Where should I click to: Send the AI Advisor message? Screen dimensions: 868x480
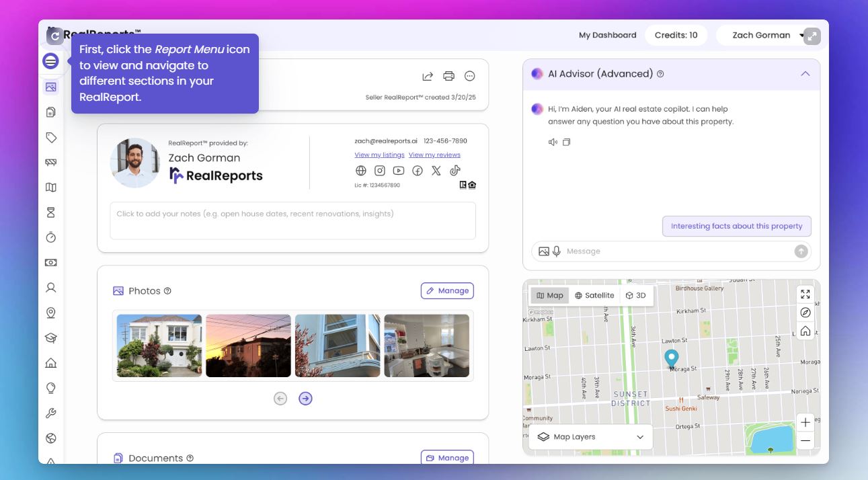[x=801, y=251]
